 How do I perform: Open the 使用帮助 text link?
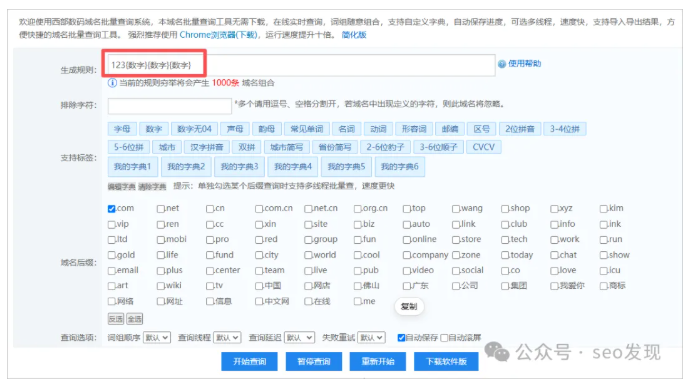(524, 64)
